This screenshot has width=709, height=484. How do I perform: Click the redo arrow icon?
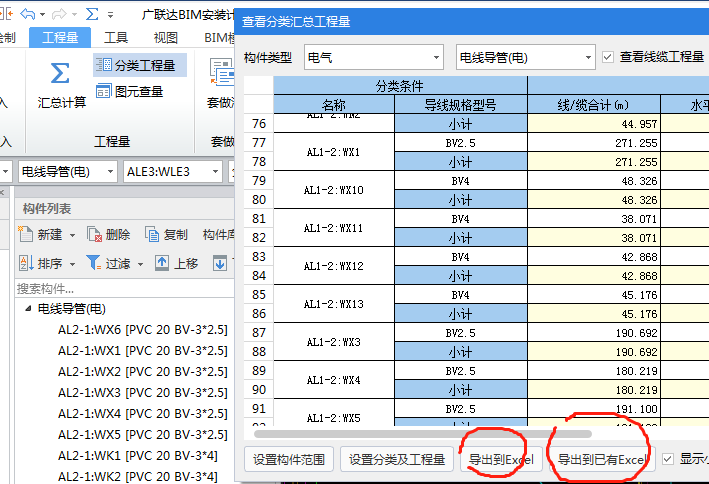pyautogui.click(x=59, y=14)
